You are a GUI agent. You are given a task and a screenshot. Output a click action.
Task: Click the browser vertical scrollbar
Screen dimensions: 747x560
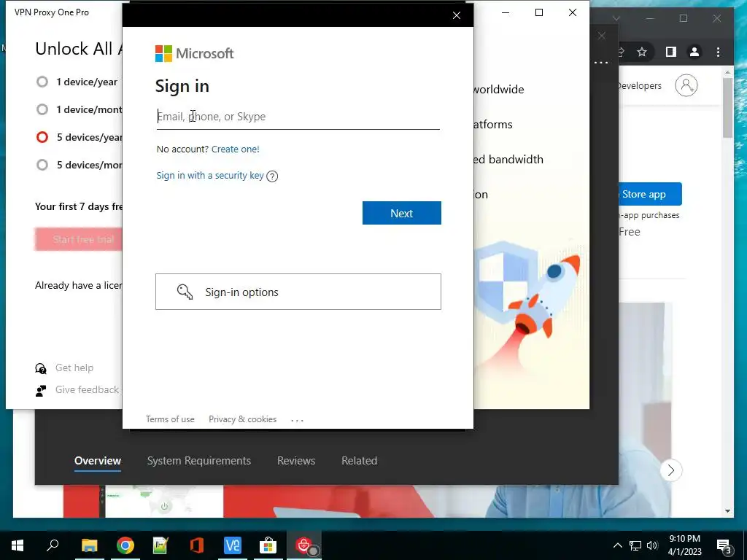click(727, 107)
